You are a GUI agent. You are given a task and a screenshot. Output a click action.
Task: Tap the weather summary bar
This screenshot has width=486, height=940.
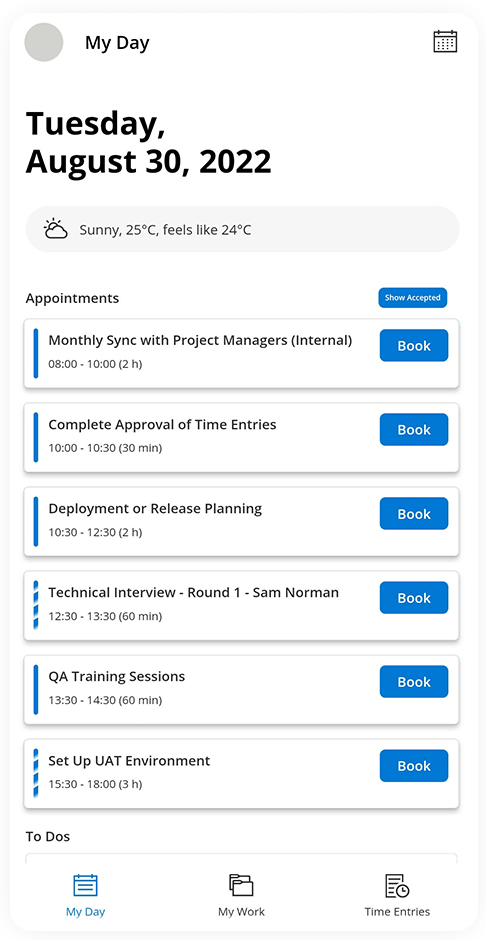tap(242, 230)
